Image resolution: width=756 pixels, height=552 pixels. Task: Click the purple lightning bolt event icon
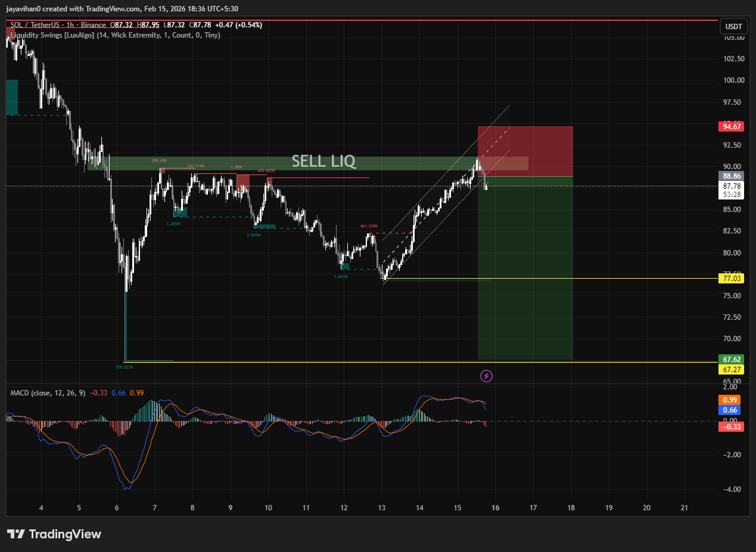(x=487, y=376)
